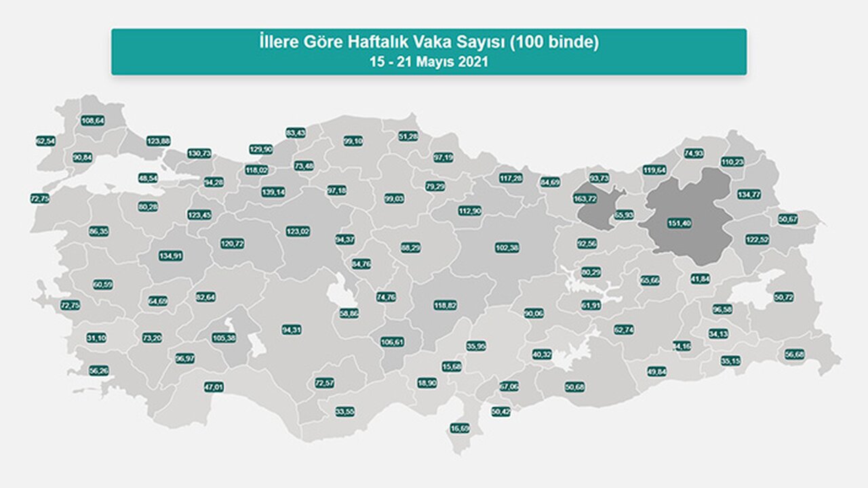The width and height of the screenshot is (868, 488).
Task: Select the 31,10 label
Action: coord(97,338)
